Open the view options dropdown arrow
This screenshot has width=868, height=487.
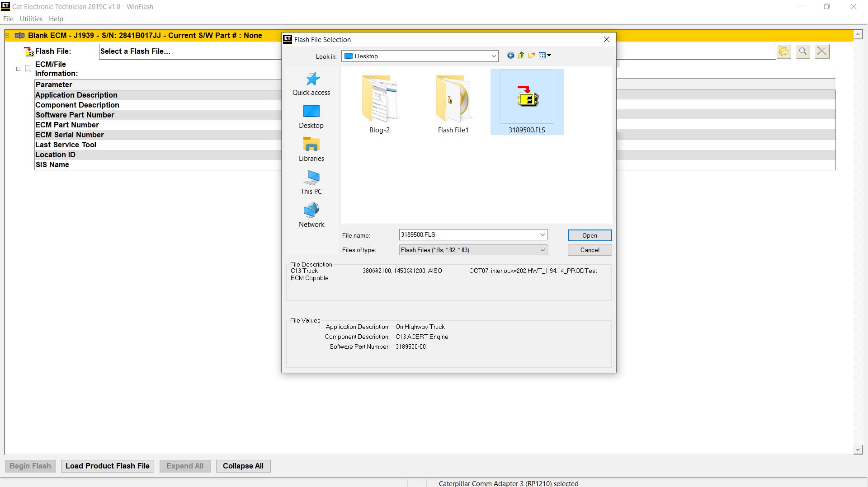[548, 55]
